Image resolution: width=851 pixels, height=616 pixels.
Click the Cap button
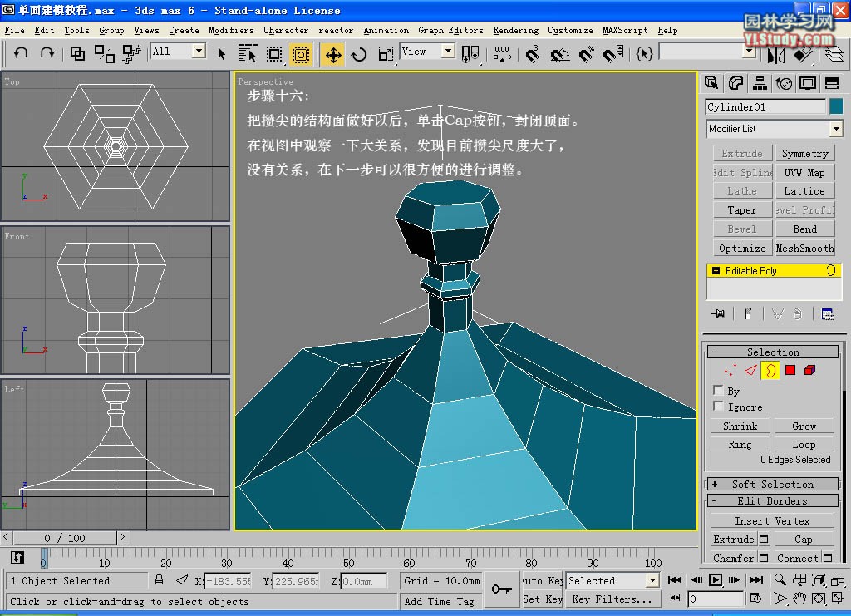(x=804, y=539)
